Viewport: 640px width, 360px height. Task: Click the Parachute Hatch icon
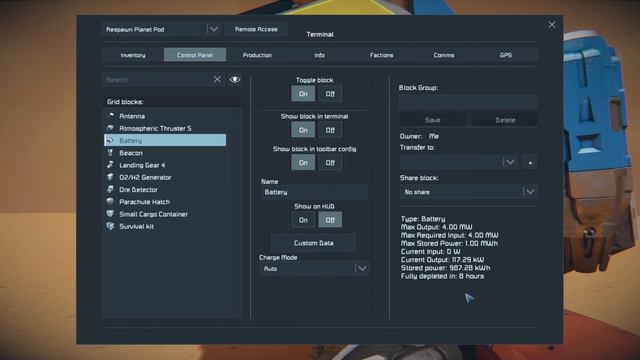point(111,202)
